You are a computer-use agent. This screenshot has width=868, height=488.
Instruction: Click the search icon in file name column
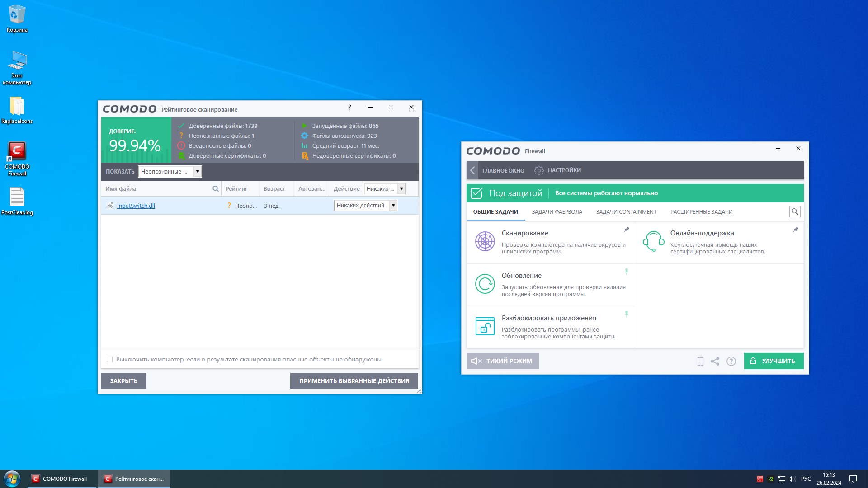216,189
